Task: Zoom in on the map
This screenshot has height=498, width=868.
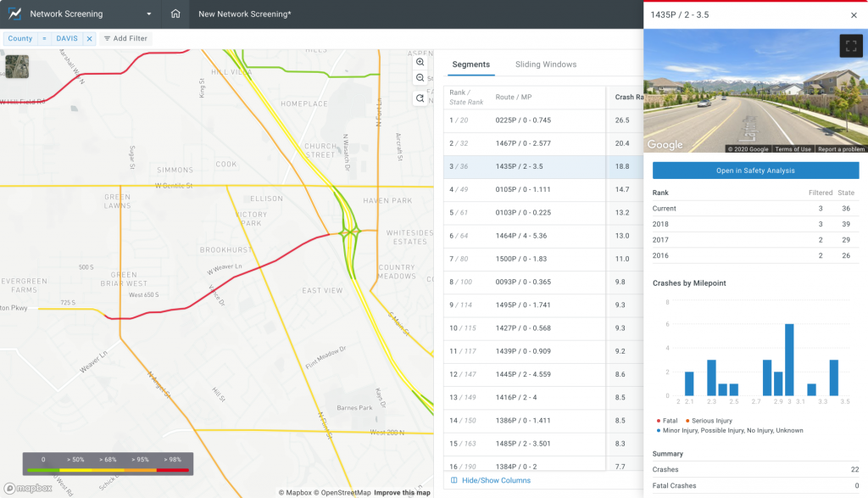Action: point(420,62)
